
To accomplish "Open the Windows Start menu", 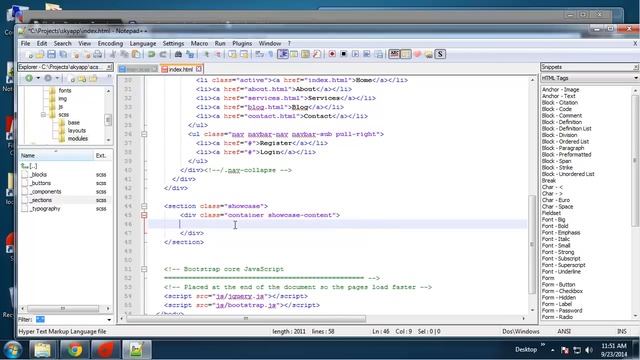I will click(x=13, y=350).
